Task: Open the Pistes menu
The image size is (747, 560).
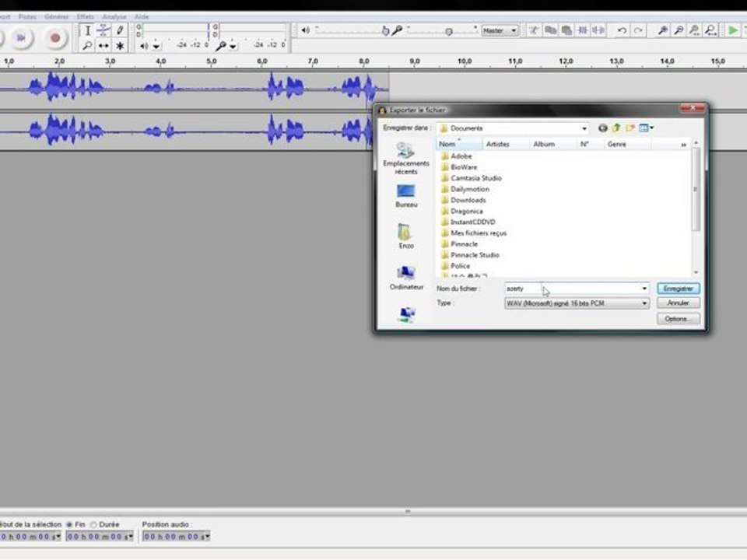Action: [27, 16]
